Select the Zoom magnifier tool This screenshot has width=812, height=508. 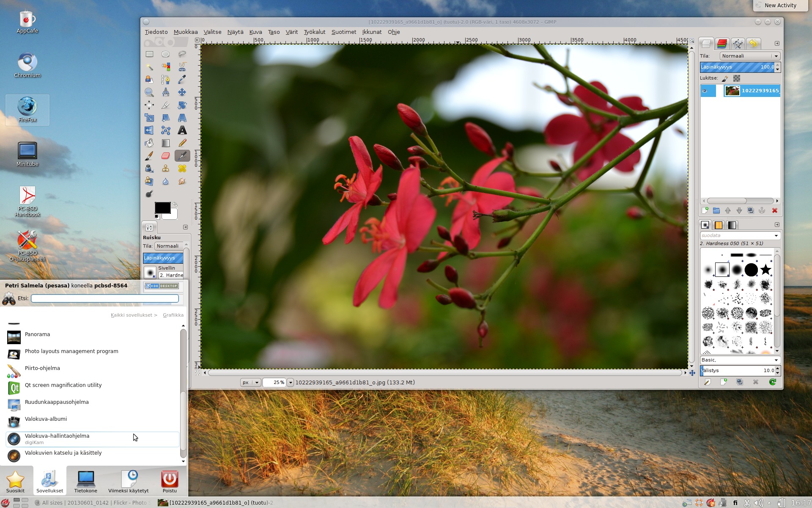(x=149, y=92)
